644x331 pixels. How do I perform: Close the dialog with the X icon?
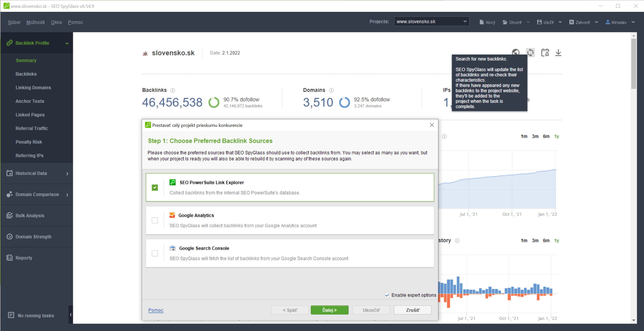click(432, 125)
